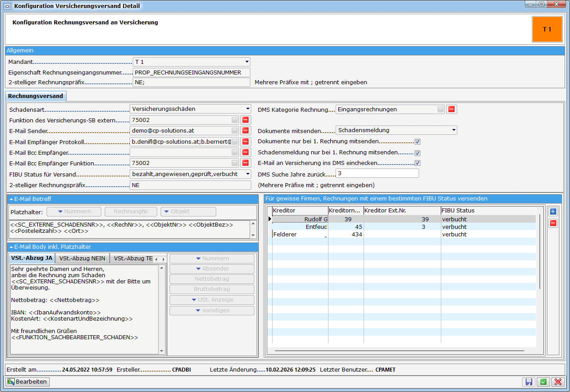The image size is (570, 392).
Task: Click the green checkmark confirm icon
Action: [x=543, y=382]
